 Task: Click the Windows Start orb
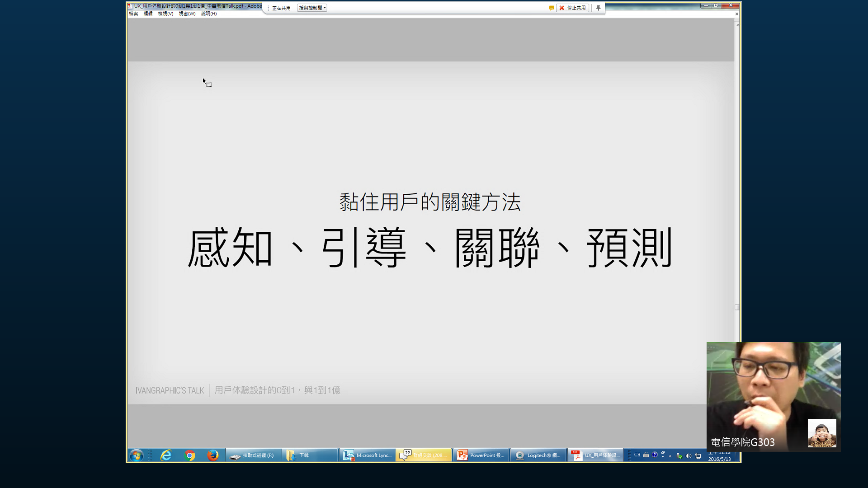point(136,455)
